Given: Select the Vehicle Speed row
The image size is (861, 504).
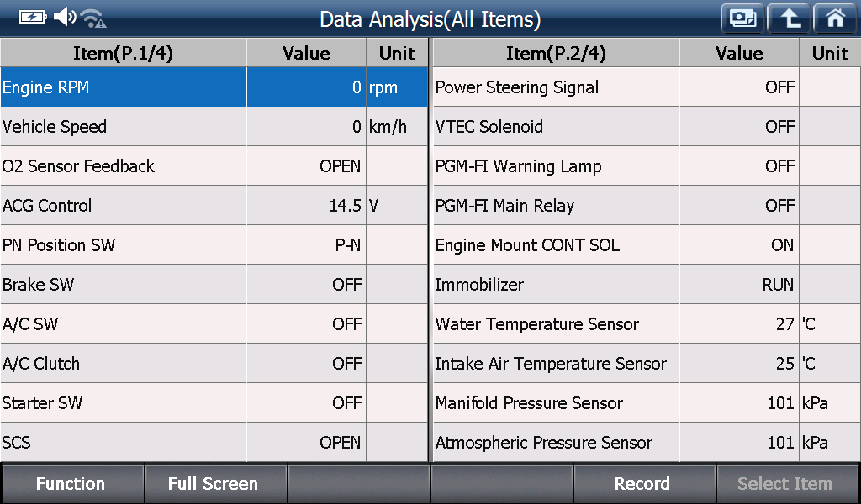Looking at the screenshot, I should 214,127.
